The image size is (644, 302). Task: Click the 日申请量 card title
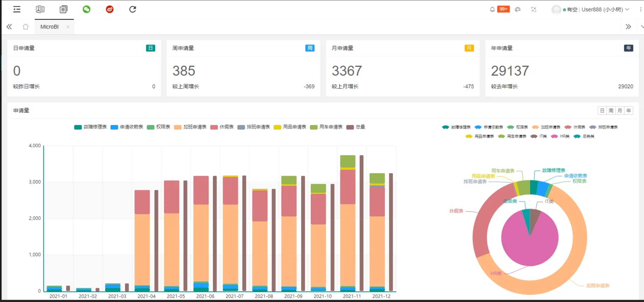(x=24, y=48)
